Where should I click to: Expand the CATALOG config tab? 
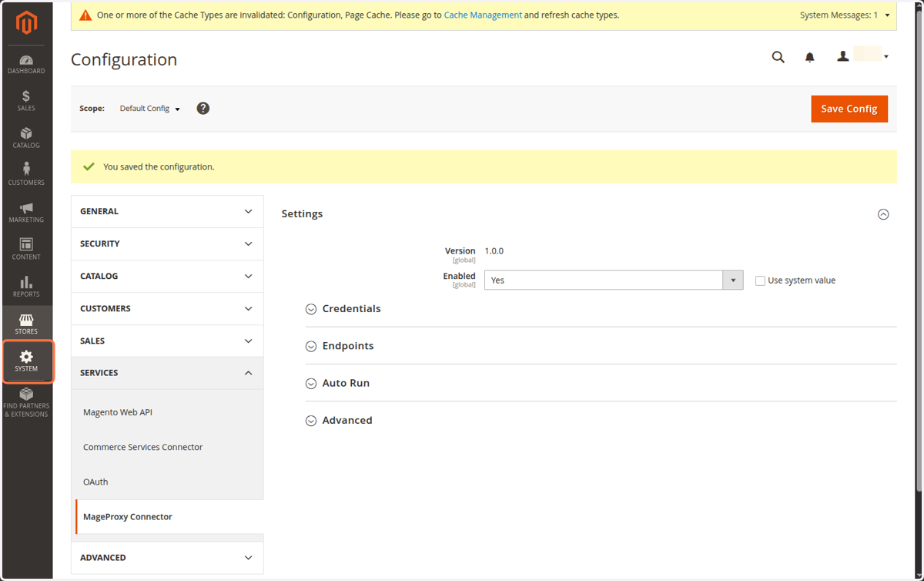[x=167, y=276]
